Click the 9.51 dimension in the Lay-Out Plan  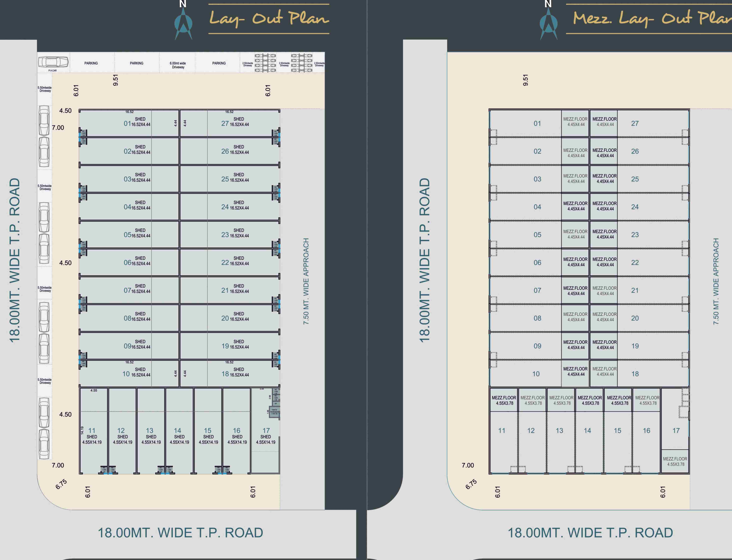click(115, 80)
